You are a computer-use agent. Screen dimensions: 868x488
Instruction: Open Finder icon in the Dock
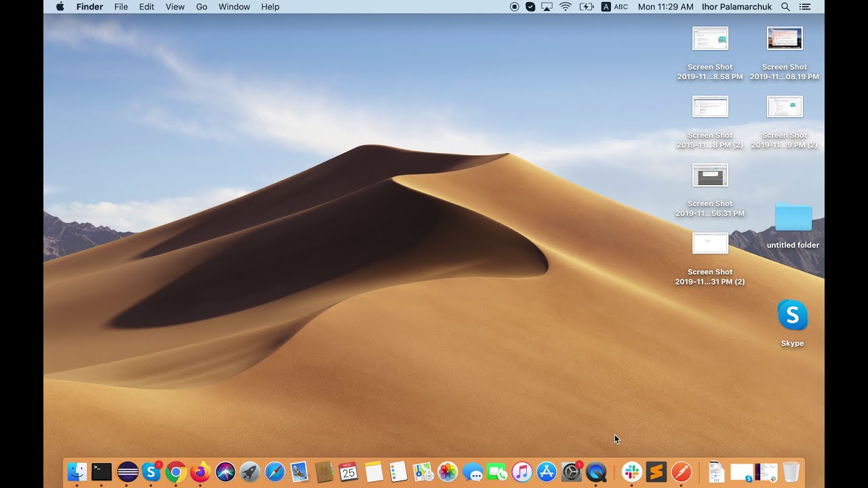77,472
